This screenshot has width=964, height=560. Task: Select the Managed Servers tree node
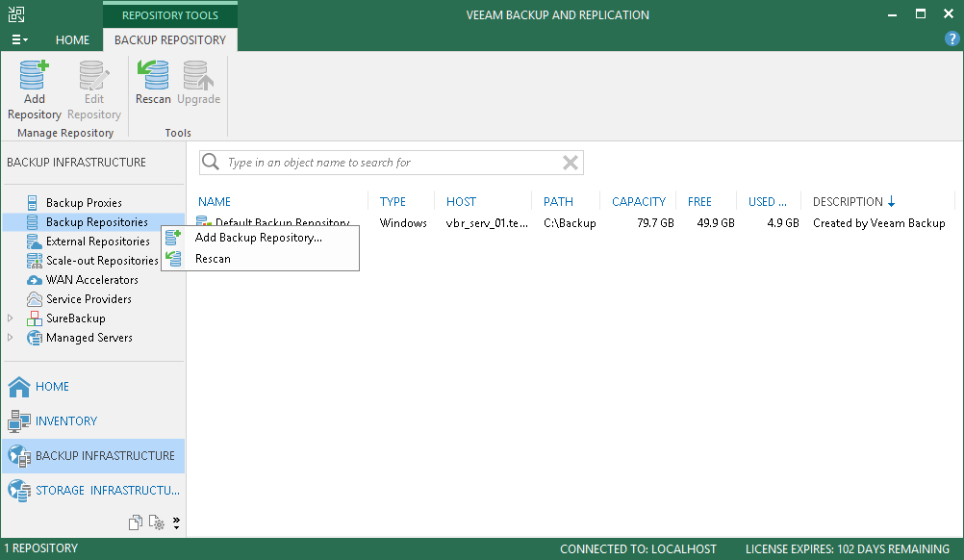89,338
